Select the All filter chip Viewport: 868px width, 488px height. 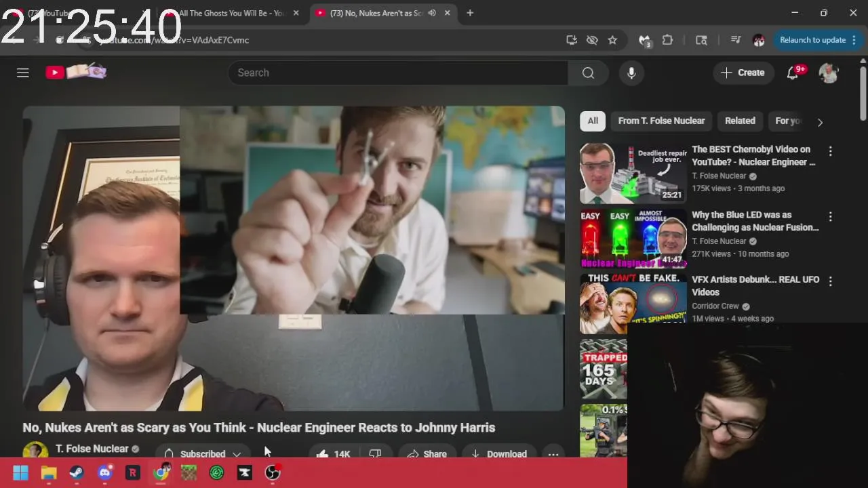coord(593,121)
